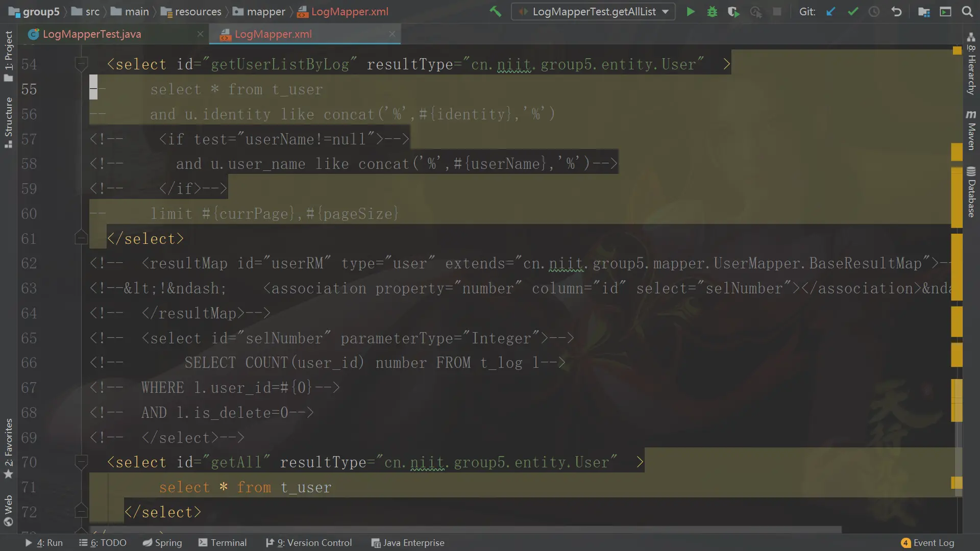Switch to LogMapperTest.java tab
This screenshot has width=980, height=551.
[92, 34]
